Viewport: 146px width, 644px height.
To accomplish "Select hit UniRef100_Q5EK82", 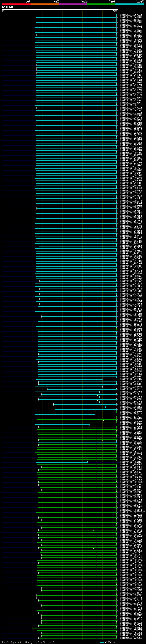I will [131, 387].
